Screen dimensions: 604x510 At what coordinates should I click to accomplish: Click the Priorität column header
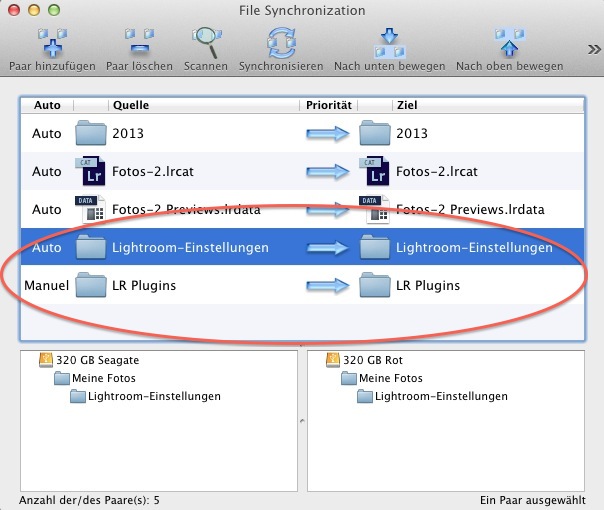click(x=329, y=105)
